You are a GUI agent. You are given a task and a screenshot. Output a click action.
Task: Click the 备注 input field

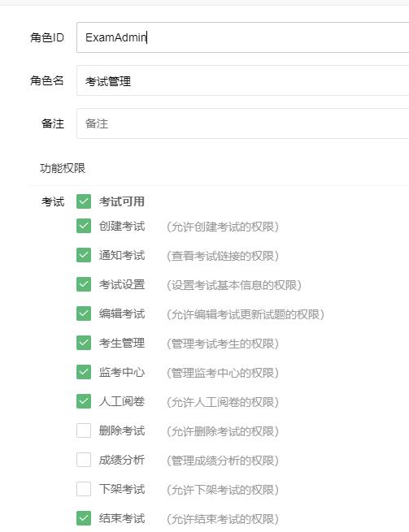[243, 123]
